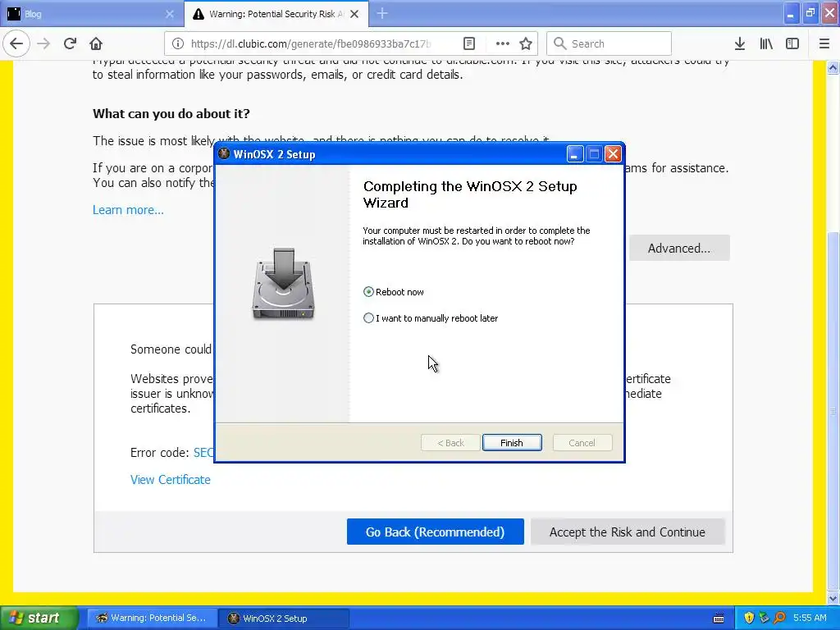The height and width of the screenshot is (630, 840).
Task: Switch to WinOSX 2 Setup taskbar item
Action: point(284,618)
